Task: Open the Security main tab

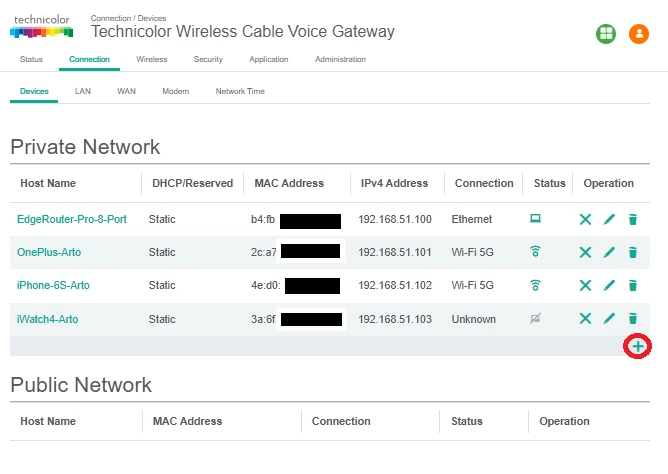Action: tap(208, 59)
